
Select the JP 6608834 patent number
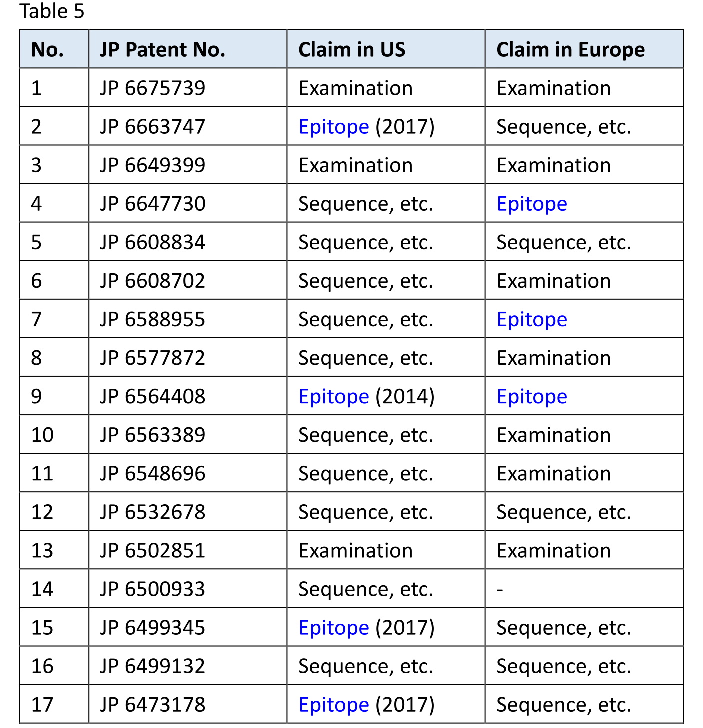click(x=152, y=242)
